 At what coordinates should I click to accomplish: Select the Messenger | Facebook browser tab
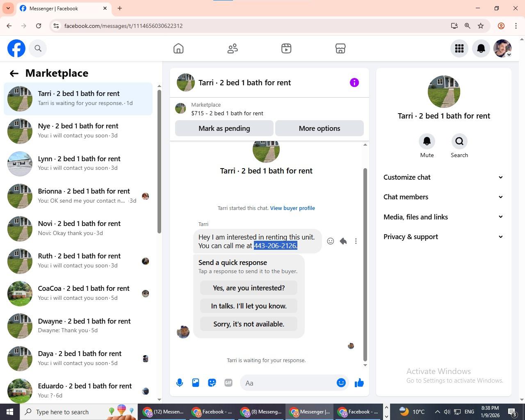[x=64, y=9]
